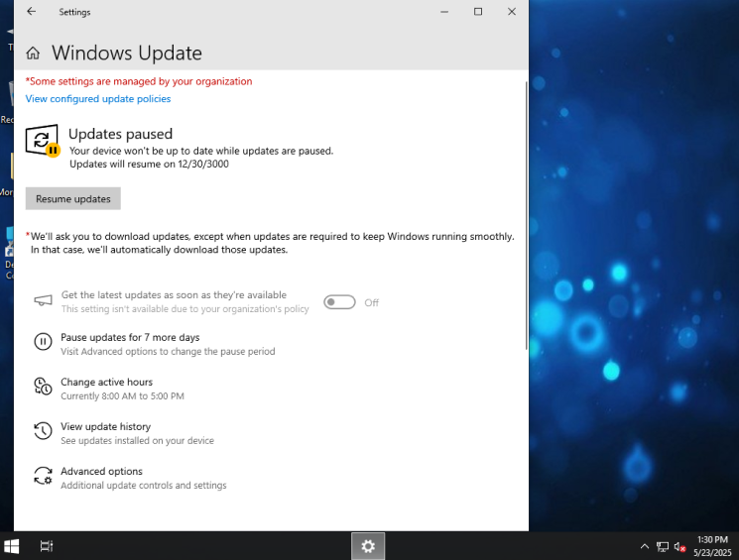This screenshot has width=739, height=560.
Task: Open View update history
Action: pos(105,427)
